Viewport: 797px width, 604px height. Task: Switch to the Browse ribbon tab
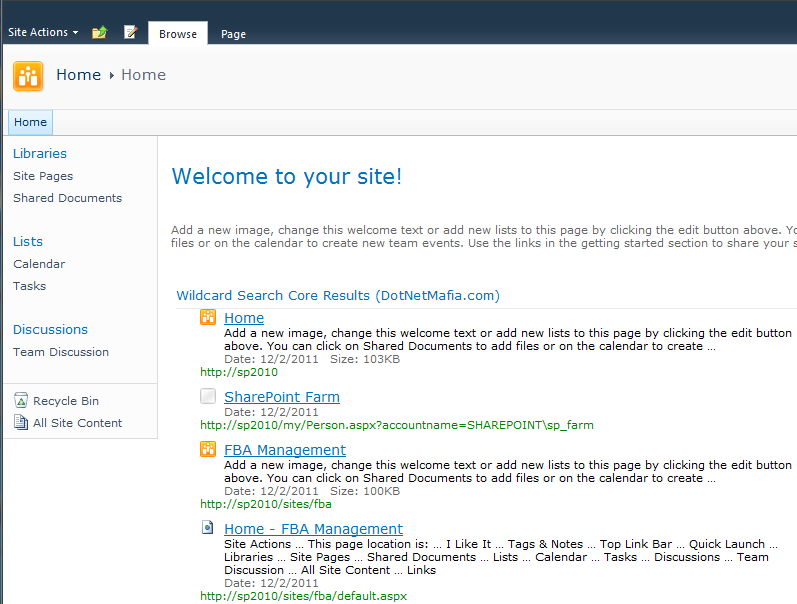[x=178, y=34]
